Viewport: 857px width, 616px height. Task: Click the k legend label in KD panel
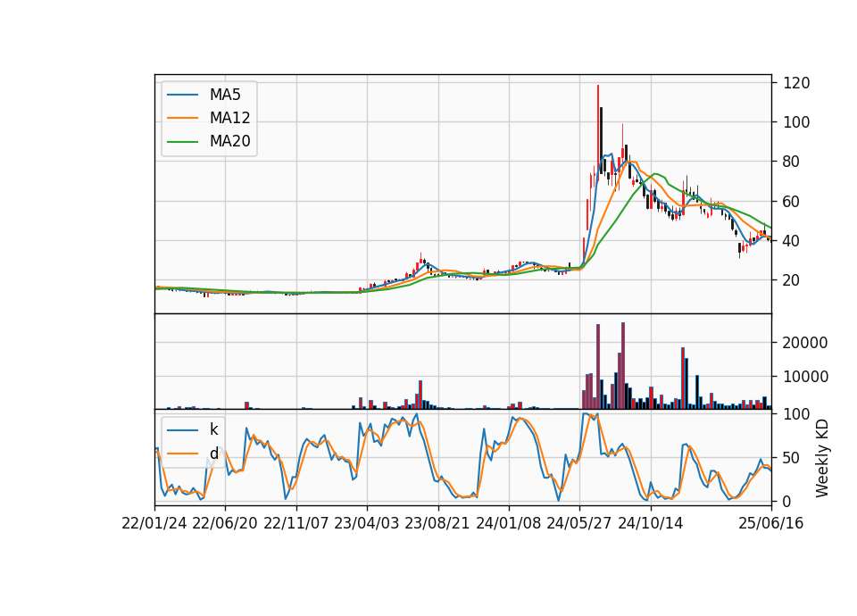(x=213, y=429)
